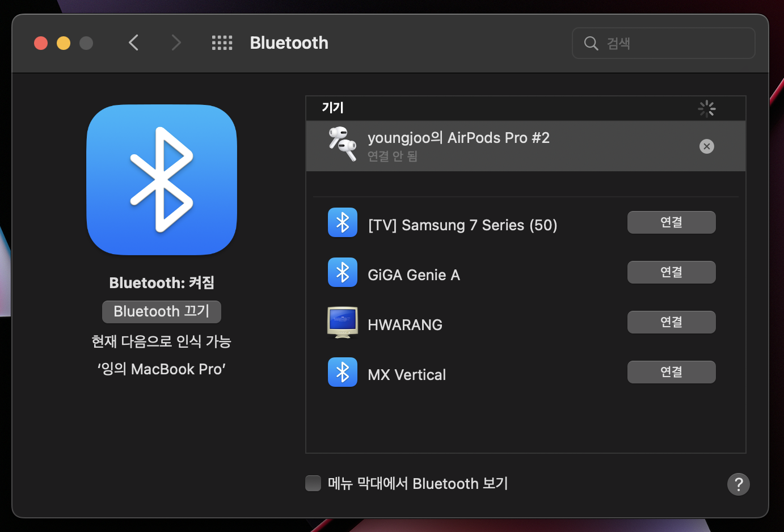The image size is (784, 532).
Task: Go back with the left chevron
Action: point(134,43)
